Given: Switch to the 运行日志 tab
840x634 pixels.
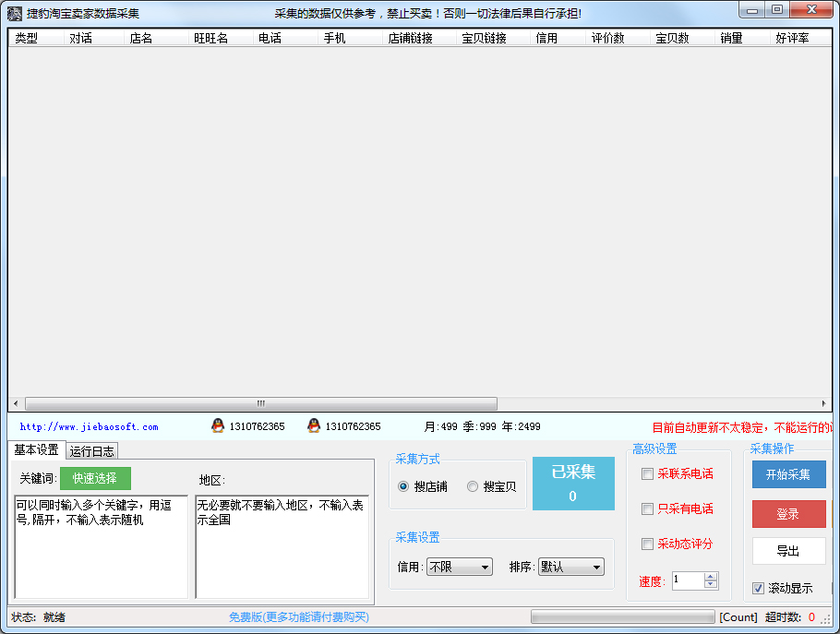Looking at the screenshot, I should (92, 450).
